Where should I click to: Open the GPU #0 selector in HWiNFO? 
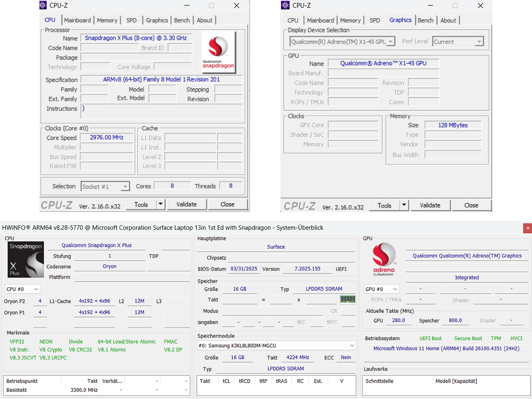[381, 289]
